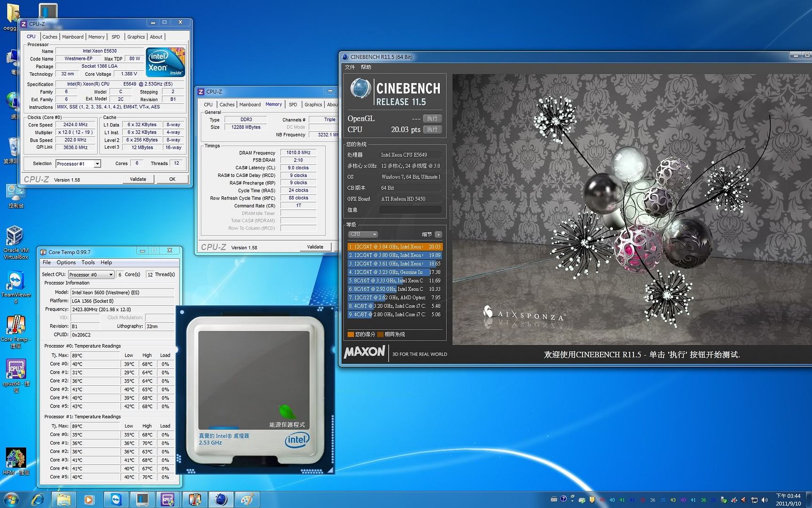Click the volume speaker tray icon
812x508 pixels.
(x=765, y=500)
